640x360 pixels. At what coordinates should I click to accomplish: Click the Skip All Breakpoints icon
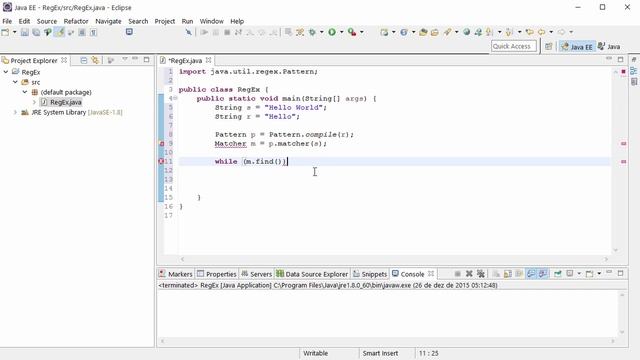tap(188, 32)
